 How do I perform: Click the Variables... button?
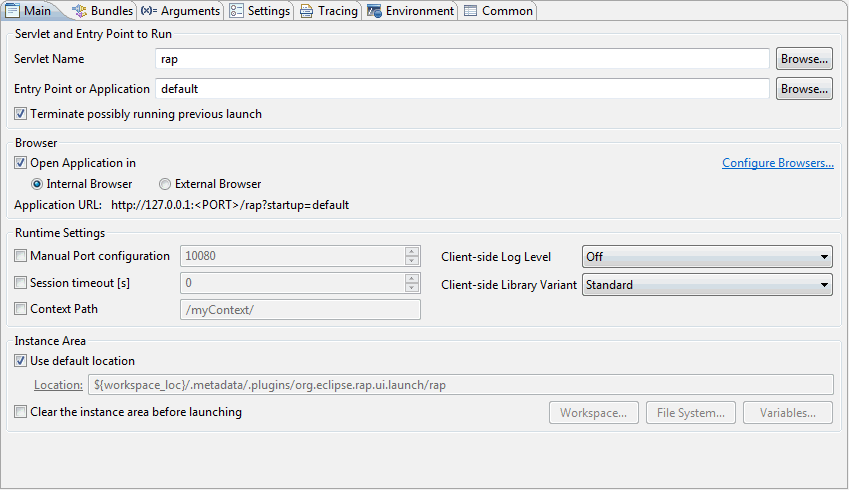coord(788,413)
